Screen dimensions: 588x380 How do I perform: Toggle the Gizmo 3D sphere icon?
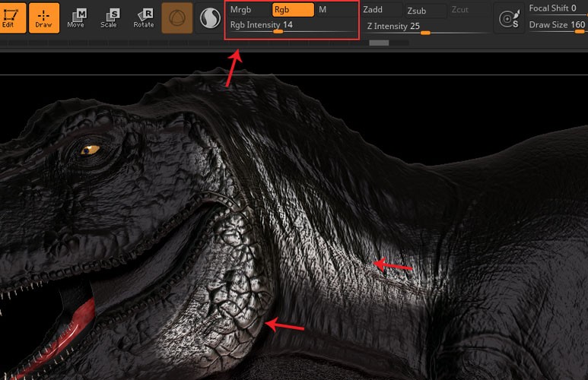click(177, 17)
